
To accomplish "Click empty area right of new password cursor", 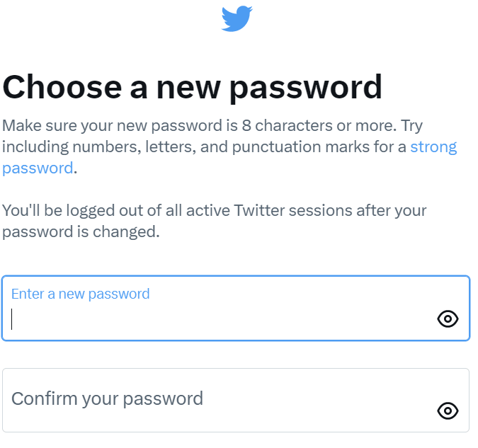I will (222, 319).
